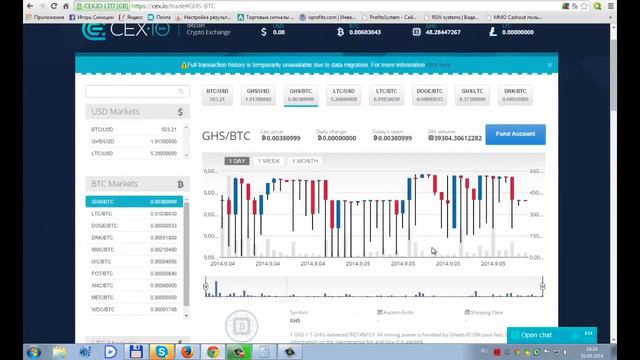This screenshot has height=360, width=640.
Task: Select the LTC/BTC pair tab
Action: coord(387,95)
